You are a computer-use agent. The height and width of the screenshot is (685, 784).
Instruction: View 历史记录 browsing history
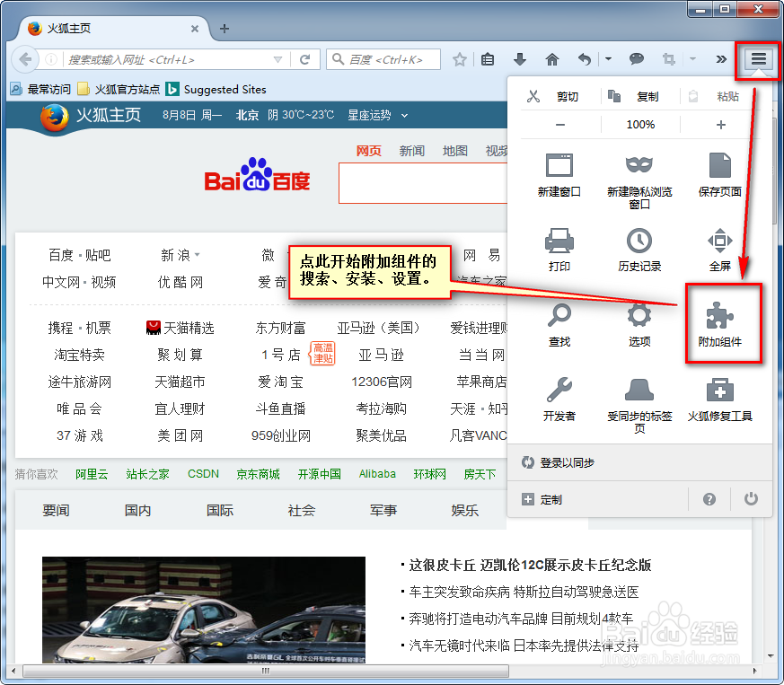[639, 250]
